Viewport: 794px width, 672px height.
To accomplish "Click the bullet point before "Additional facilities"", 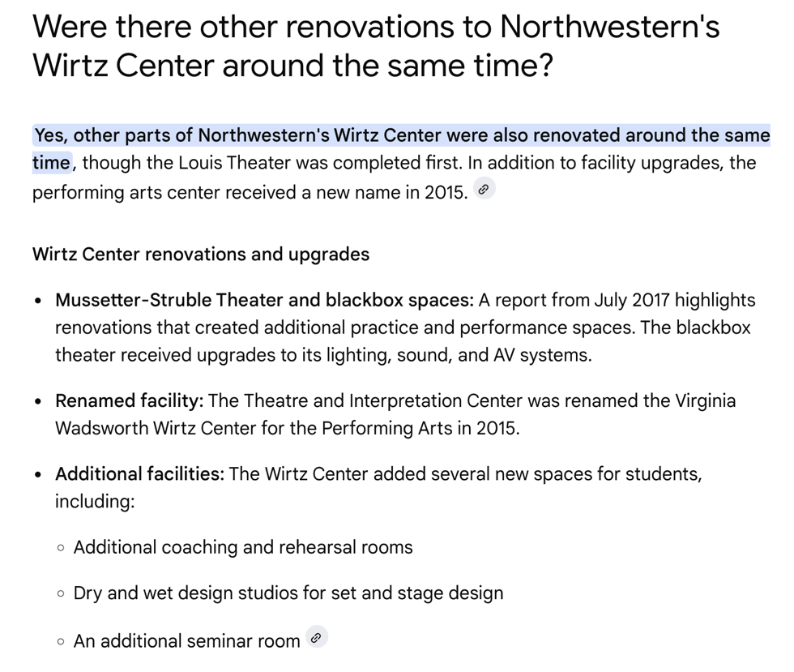I will coord(38,475).
